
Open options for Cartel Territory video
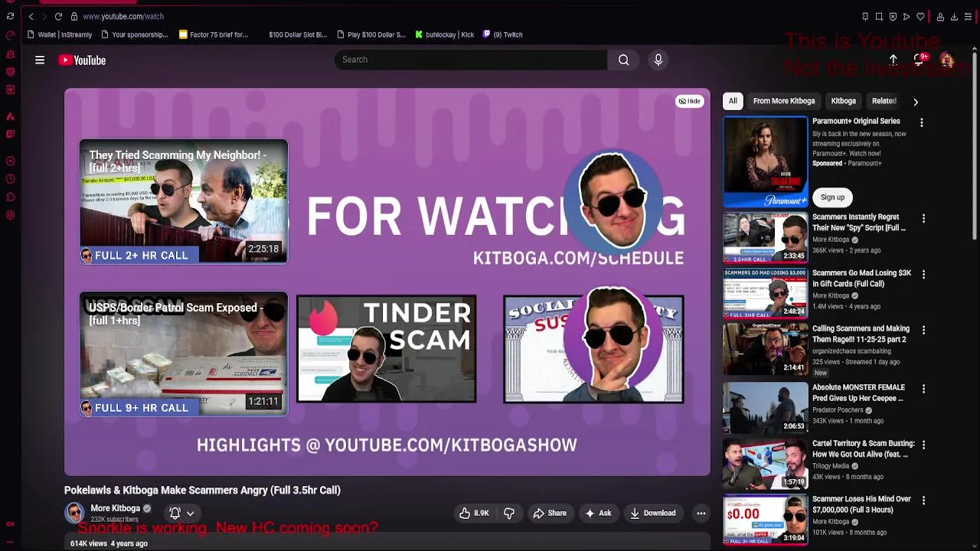(923, 445)
